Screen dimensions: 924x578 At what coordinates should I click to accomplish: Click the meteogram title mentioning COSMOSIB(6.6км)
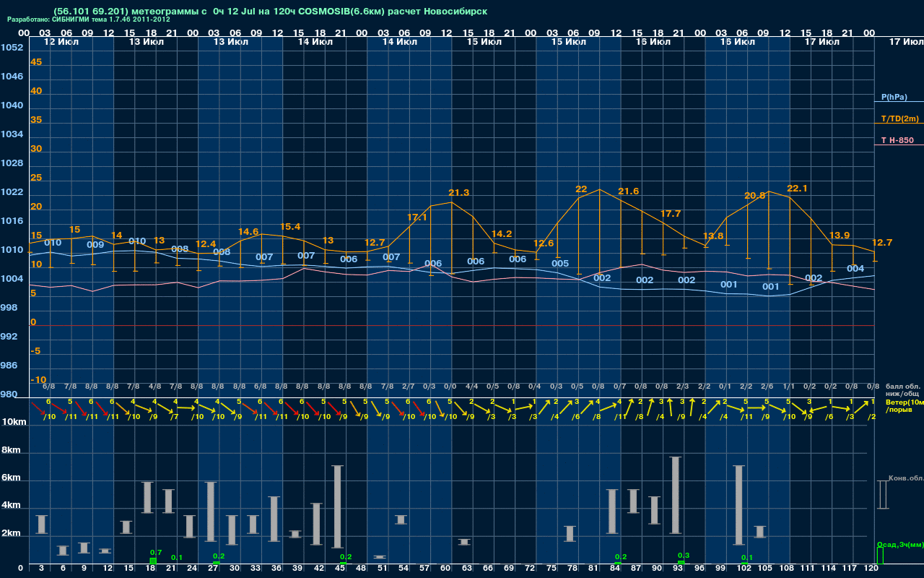270,12
